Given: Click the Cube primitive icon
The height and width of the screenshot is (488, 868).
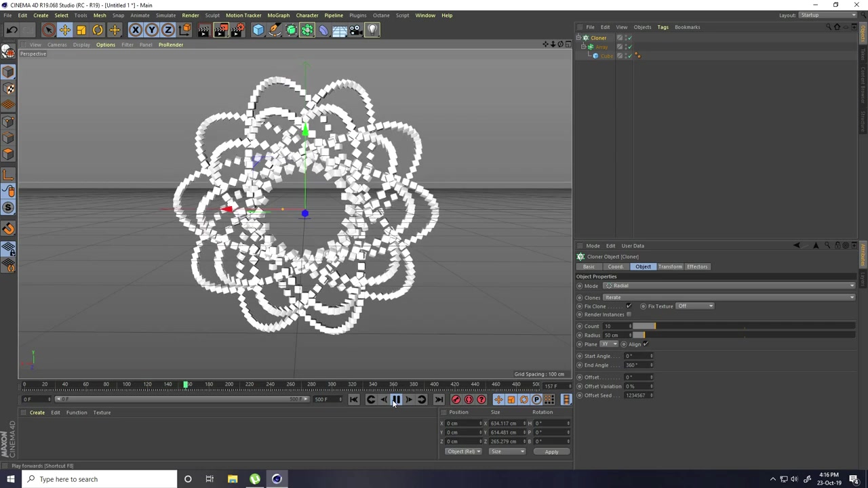Looking at the screenshot, I should 258,30.
